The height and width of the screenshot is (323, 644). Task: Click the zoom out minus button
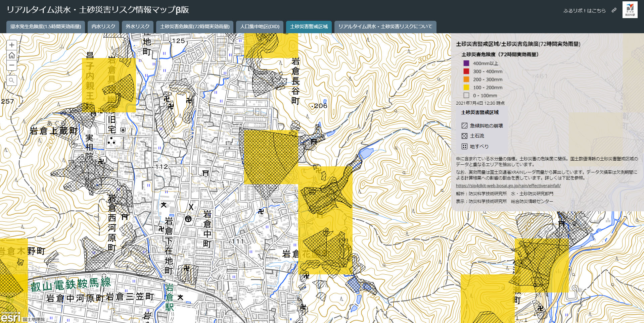12,65
